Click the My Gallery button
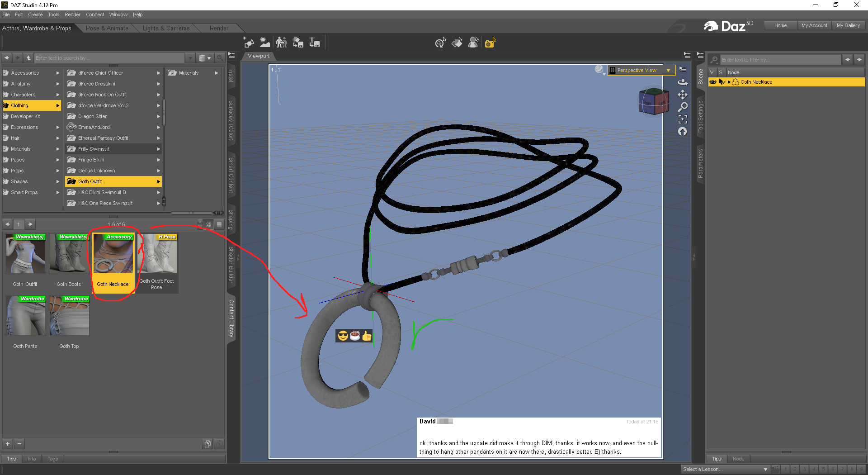Image resolution: width=868 pixels, height=475 pixels. tap(848, 25)
